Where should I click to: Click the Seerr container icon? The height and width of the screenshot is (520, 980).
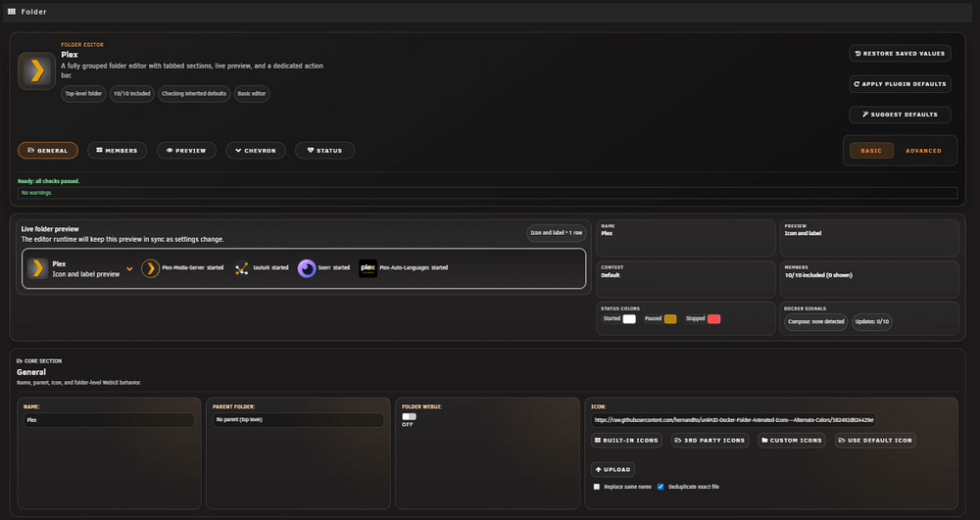point(306,267)
